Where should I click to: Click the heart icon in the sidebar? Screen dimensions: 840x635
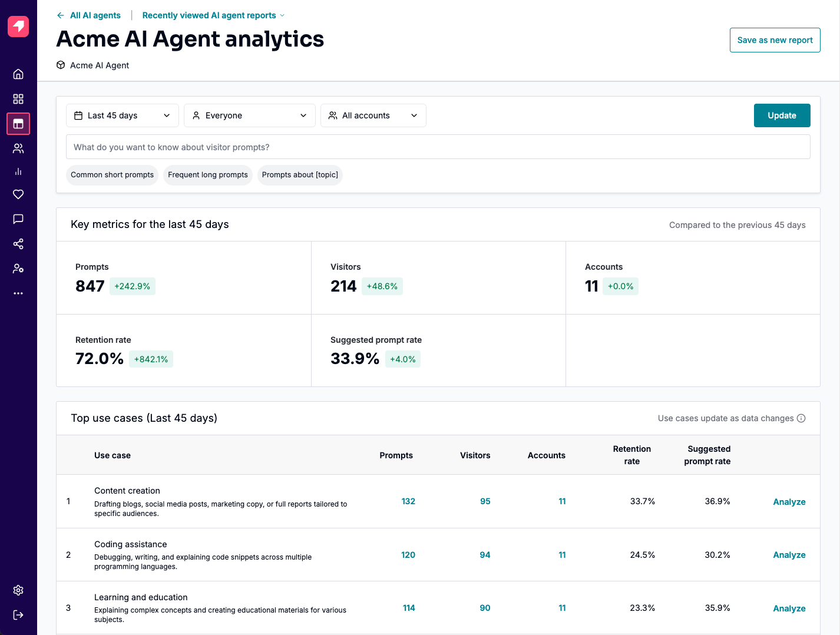coord(18,194)
